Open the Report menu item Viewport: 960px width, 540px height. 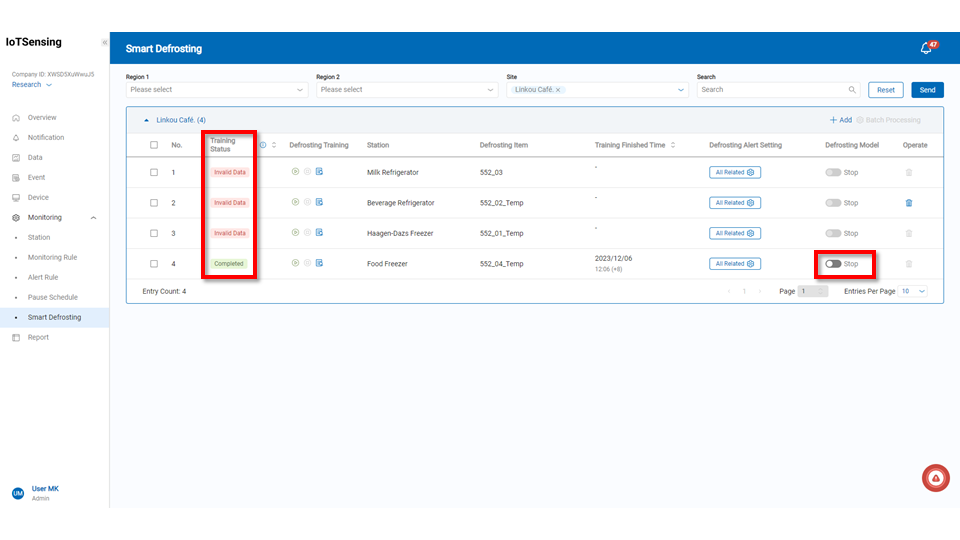(38, 337)
